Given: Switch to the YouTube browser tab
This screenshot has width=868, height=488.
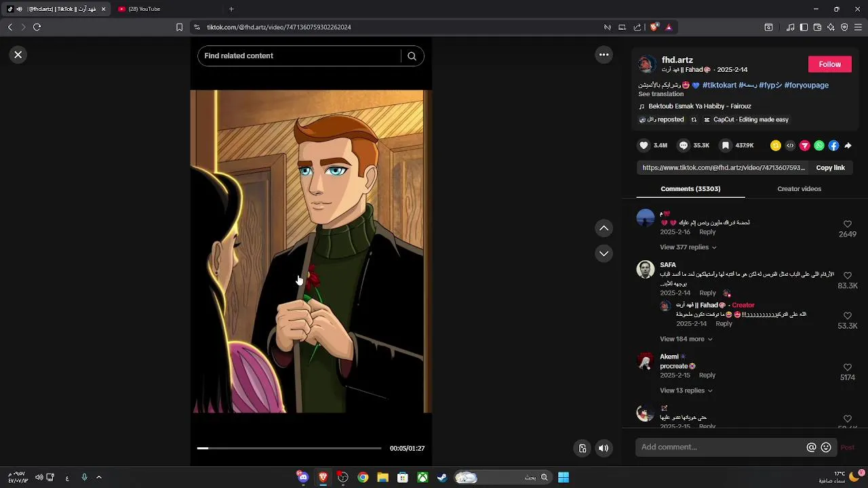Looking at the screenshot, I should pos(167,9).
